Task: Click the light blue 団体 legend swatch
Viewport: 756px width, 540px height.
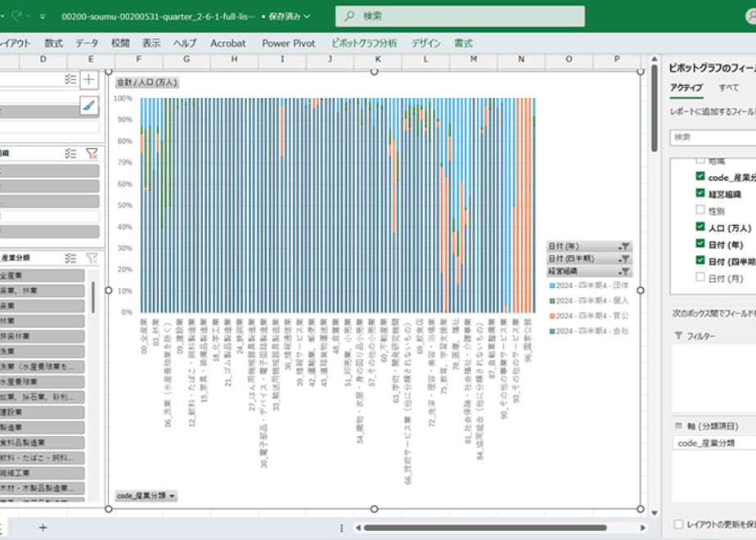Action: point(552,286)
